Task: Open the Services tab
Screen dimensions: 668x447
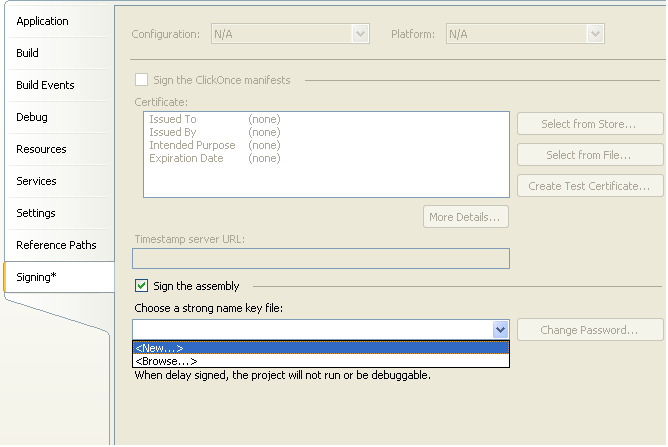Action: click(36, 181)
